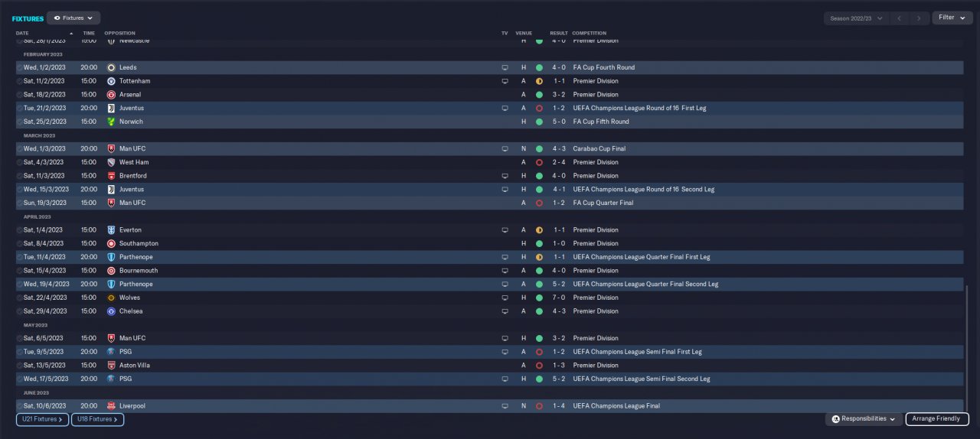Sort by Venue column header

[x=524, y=33]
